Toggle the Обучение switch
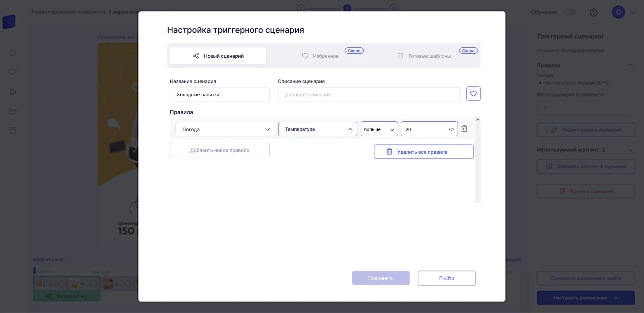 (x=569, y=12)
